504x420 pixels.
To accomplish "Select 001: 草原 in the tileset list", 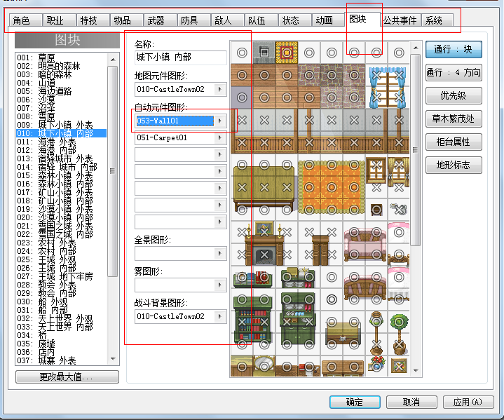I will [x=61, y=57].
